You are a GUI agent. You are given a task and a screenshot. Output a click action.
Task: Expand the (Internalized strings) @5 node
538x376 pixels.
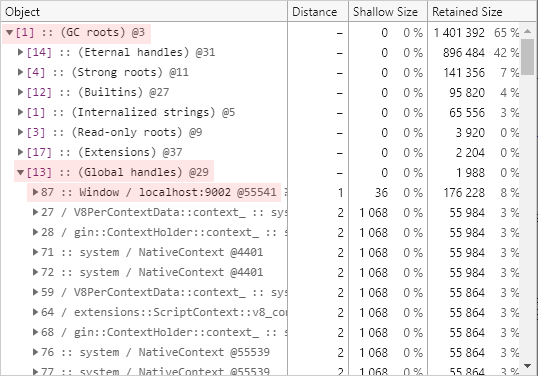point(21,112)
